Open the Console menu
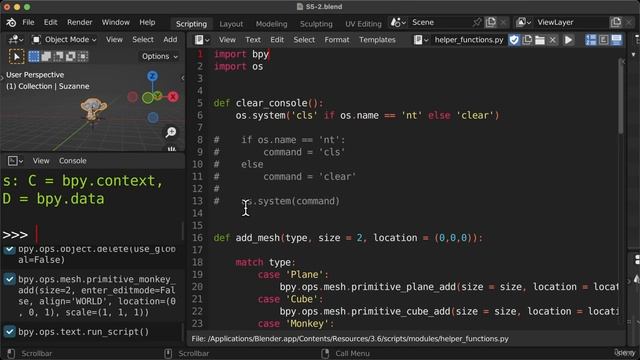640x360 pixels. point(73,161)
